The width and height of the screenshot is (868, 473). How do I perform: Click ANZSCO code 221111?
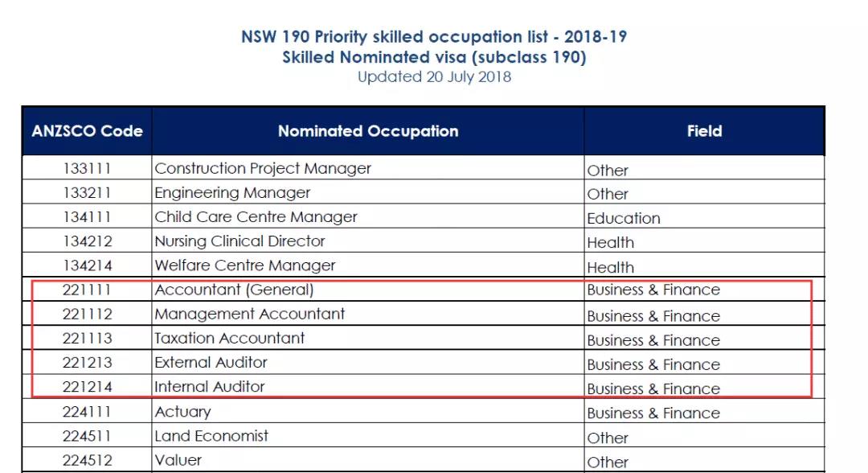pos(87,290)
